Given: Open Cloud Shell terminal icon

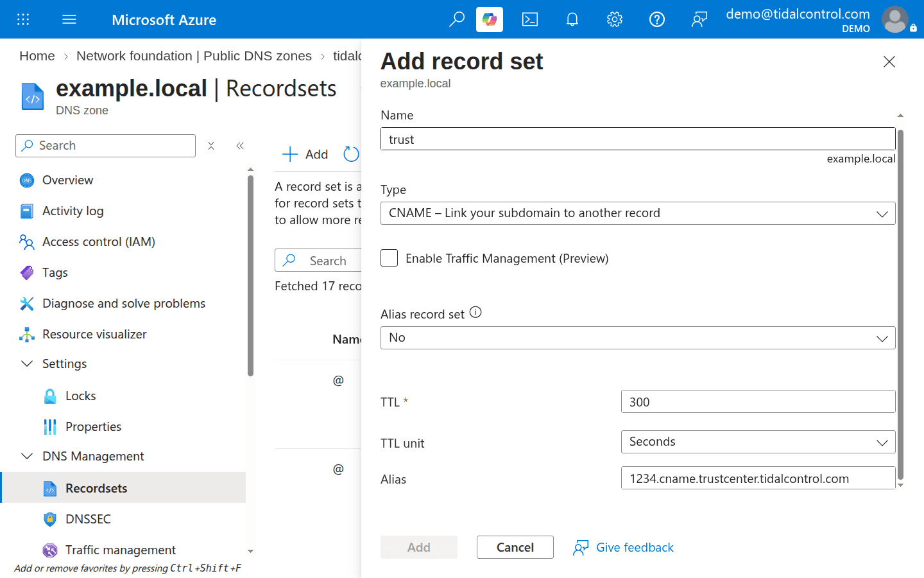Looking at the screenshot, I should [530, 19].
